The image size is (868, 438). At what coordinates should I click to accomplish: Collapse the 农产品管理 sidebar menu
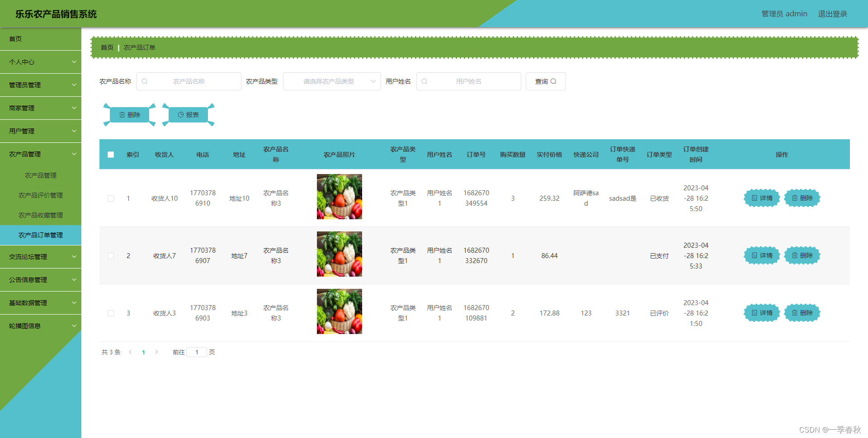coord(41,154)
